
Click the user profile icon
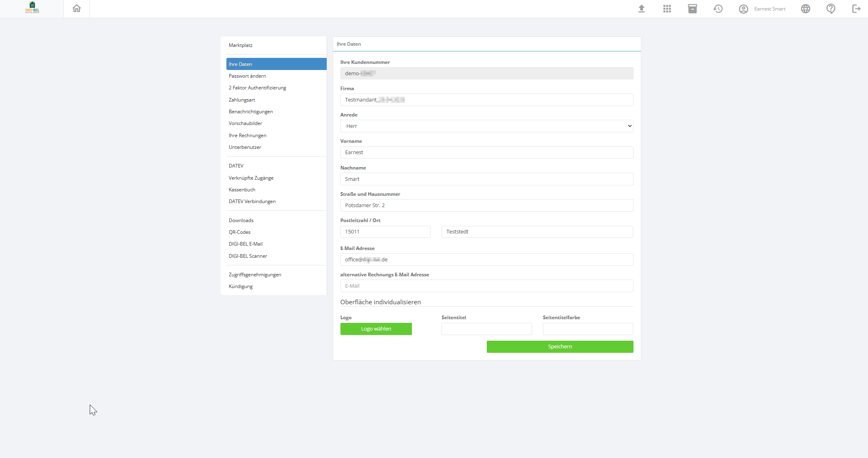coord(743,9)
